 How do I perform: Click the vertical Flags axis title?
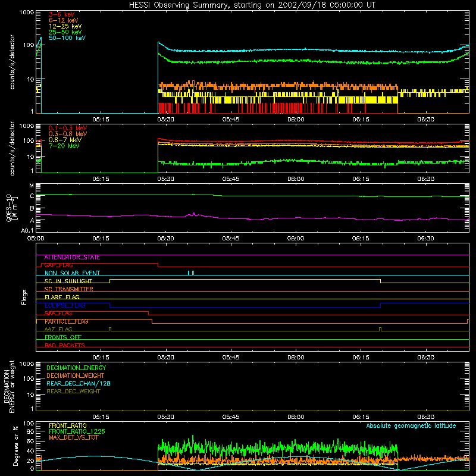24,297
